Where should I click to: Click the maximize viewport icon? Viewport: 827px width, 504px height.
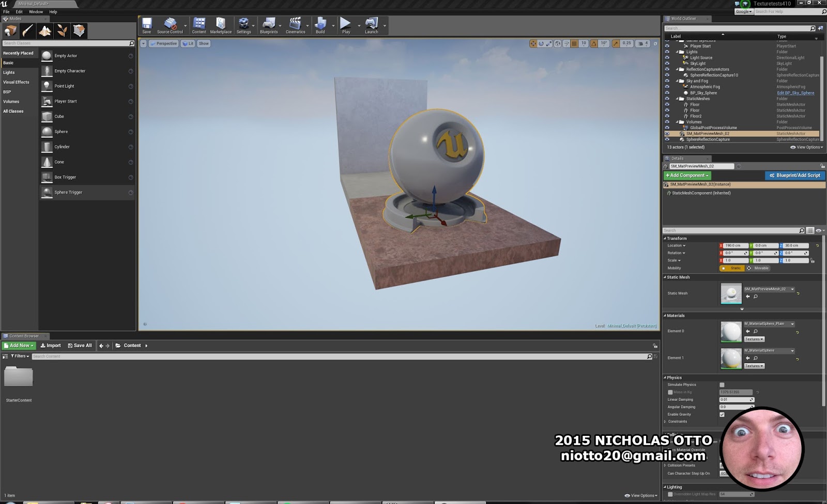pos(655,43)
